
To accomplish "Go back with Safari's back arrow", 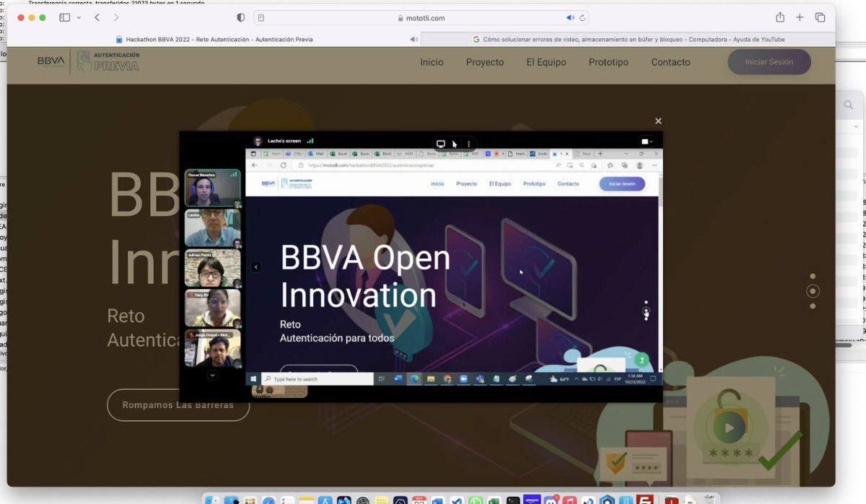I will click(97, 17).
